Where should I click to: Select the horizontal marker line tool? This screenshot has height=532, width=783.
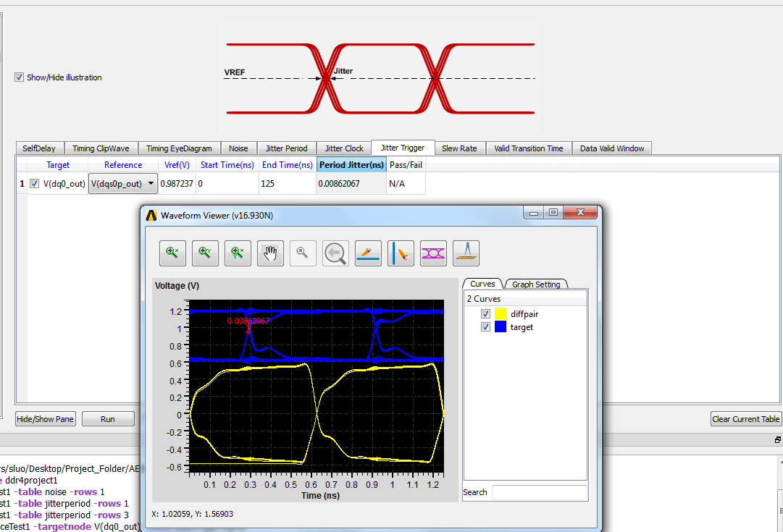coord(369,253)
